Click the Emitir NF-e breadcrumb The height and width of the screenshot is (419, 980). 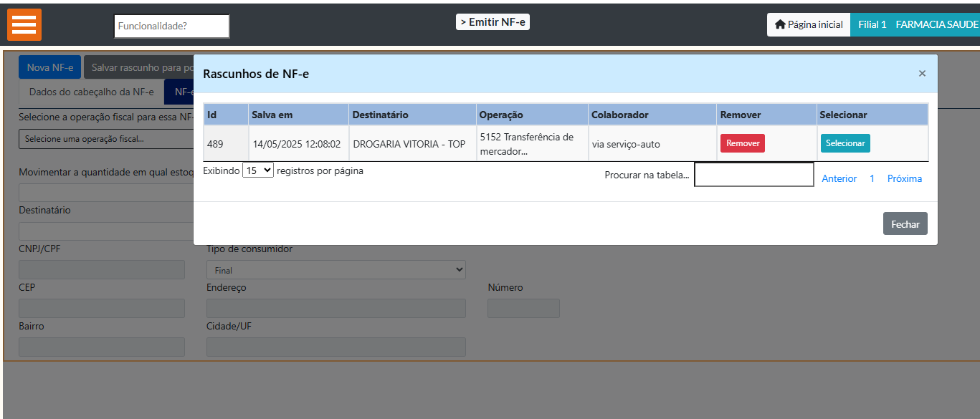pyautogui.click(x=493, y=22)
